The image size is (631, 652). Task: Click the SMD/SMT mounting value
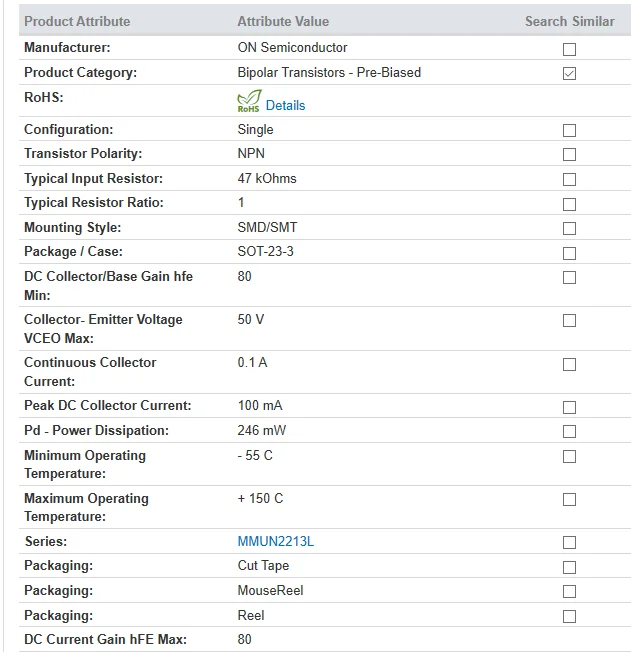[267, 227]
